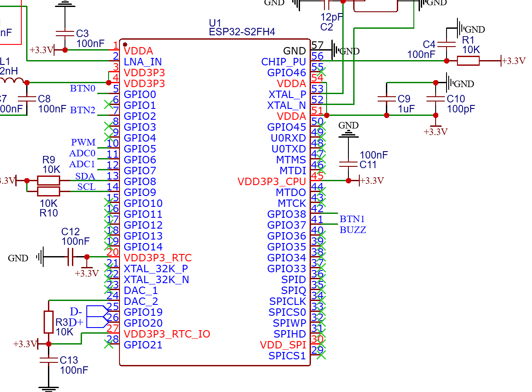Viewport: 532px width, 392px height.
Task: Click the +3.3V power symbol beside C11
Action: coord(371,180)
